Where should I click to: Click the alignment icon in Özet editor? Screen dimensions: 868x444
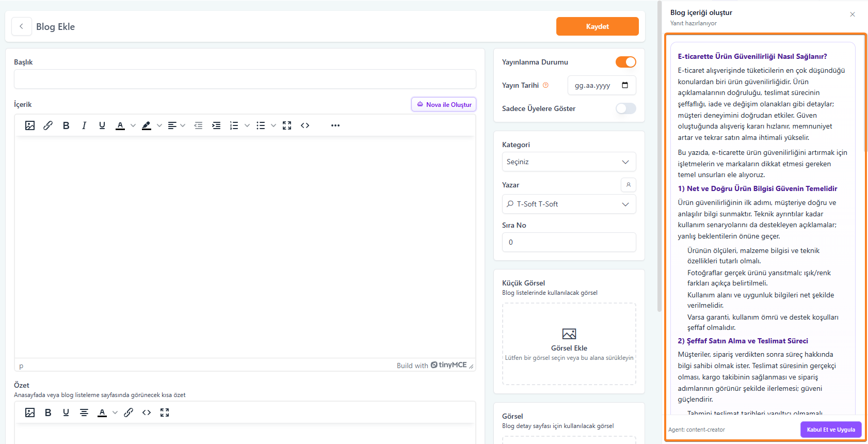coord(84,413)
